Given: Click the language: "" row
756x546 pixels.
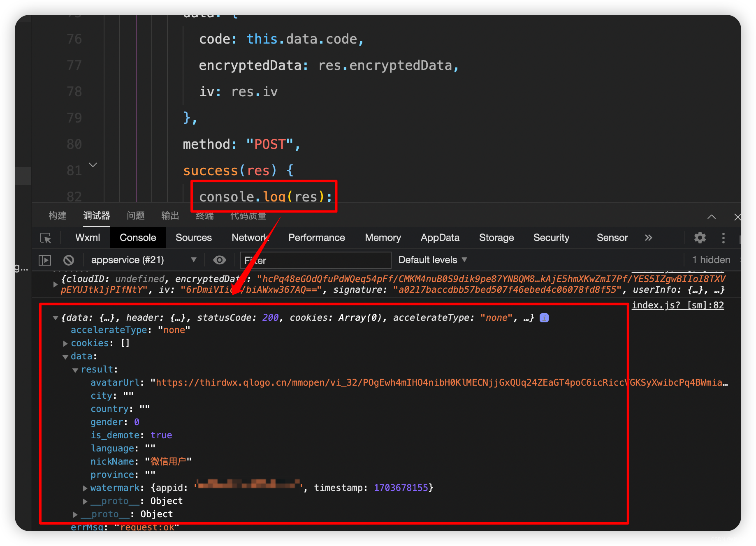Looking at the screenshot, I should (x=123, y=449).
